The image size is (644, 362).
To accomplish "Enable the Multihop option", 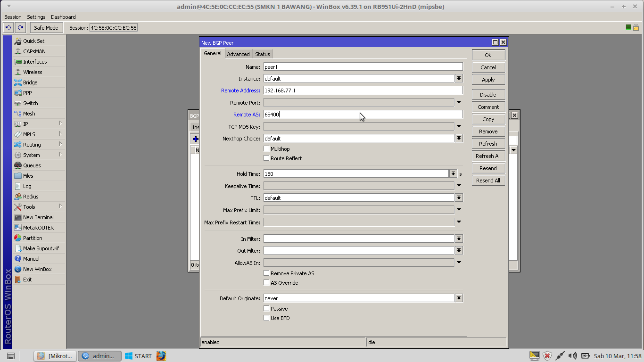I will 266,148.
